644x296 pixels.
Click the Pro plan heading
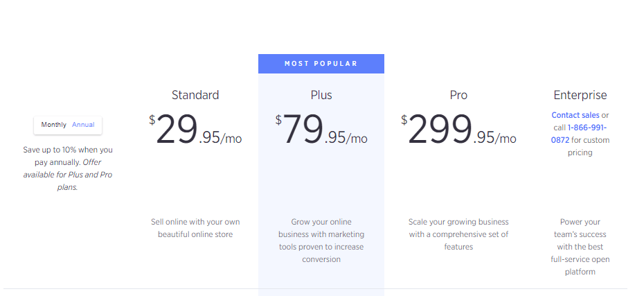pyautogui.click(x=458, y=95)
